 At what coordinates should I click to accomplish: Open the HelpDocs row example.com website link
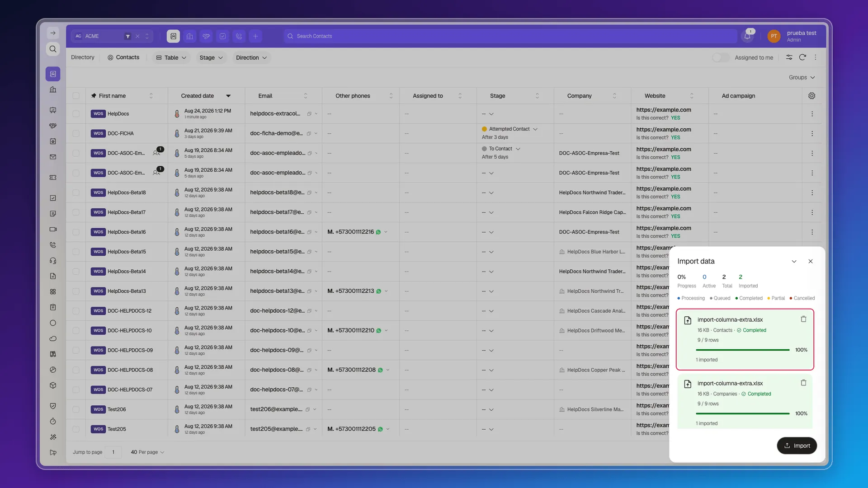(x=663, y=110)
